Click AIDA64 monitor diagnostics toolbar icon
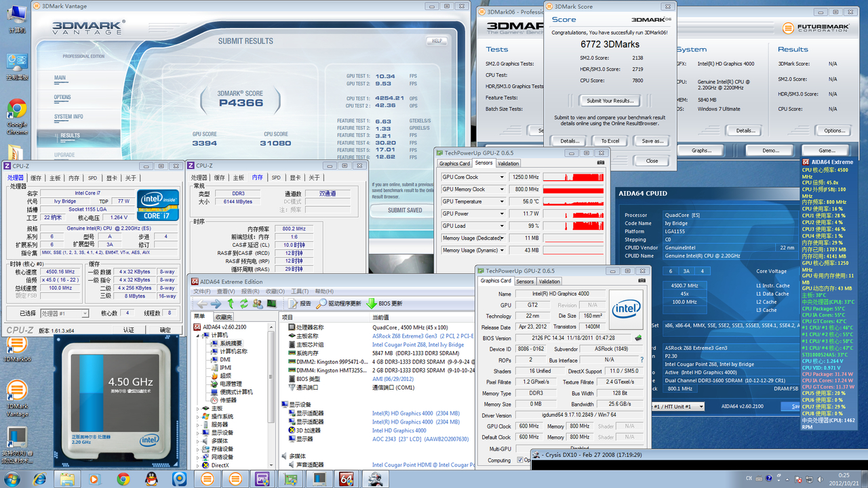 [x=271, y=304]
